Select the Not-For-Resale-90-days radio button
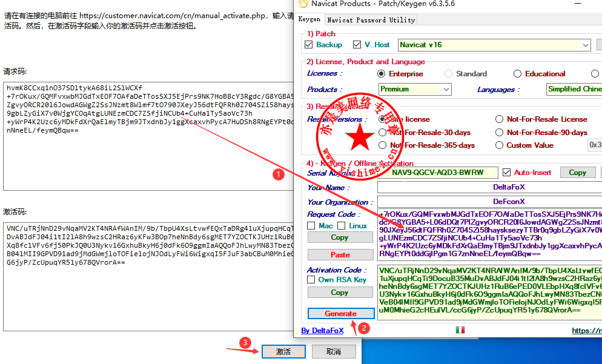602x364 pixels. [499, 133]
